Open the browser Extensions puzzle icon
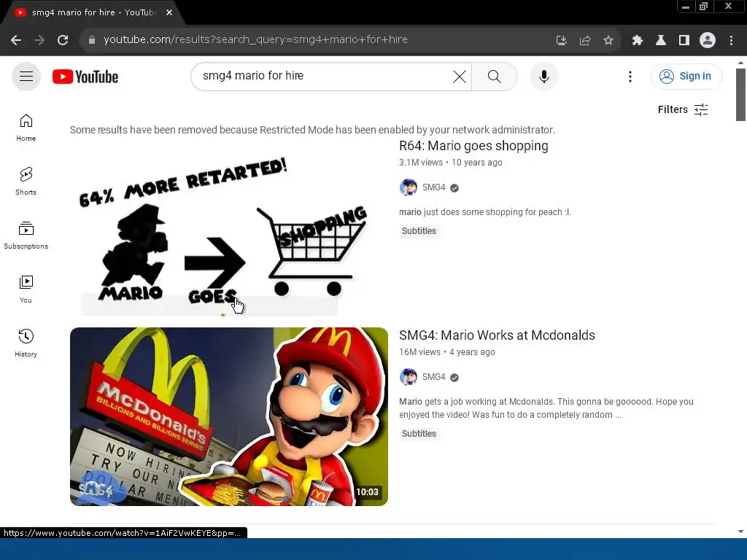Image resolution: width=747 pixels, height=560 pixels. point(638,40)
